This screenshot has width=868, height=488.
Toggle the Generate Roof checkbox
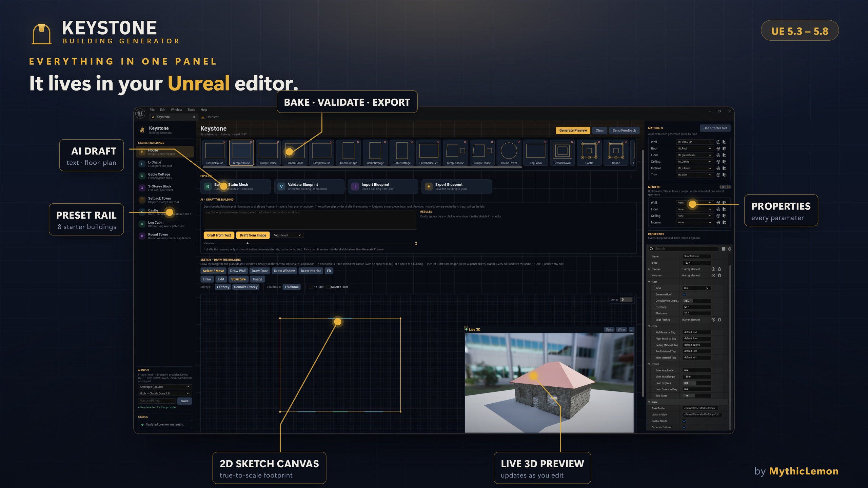684,294
